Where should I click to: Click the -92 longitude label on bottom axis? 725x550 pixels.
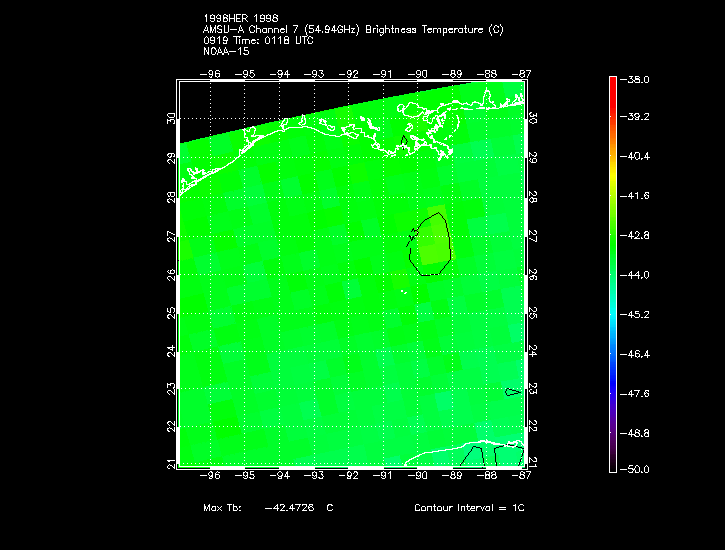point(348,476)
